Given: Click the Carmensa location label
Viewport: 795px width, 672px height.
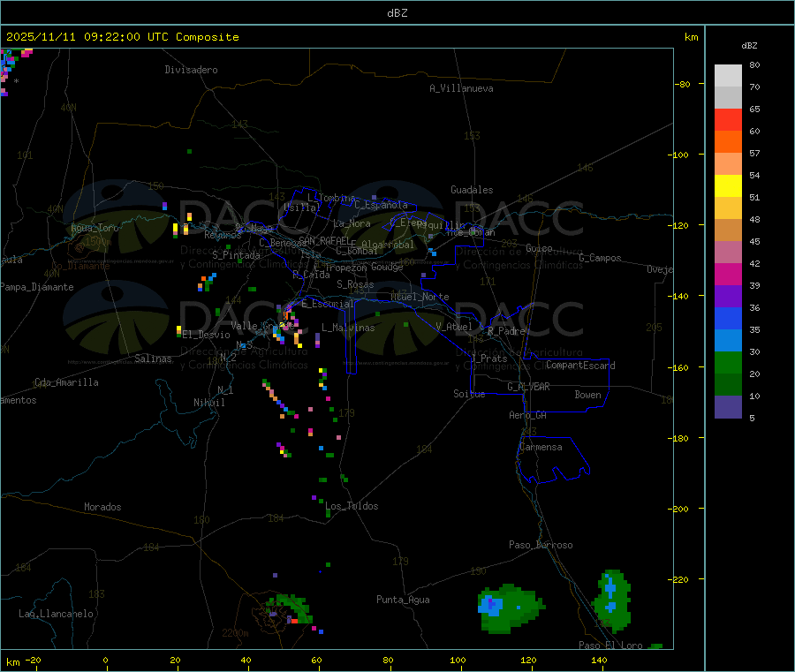Looking at the screenshot, I should (541, 447).
